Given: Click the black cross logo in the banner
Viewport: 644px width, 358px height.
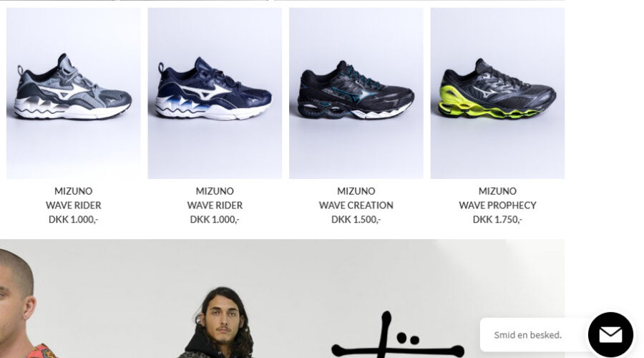Looking at the screenshot, I should pos(398,336).
